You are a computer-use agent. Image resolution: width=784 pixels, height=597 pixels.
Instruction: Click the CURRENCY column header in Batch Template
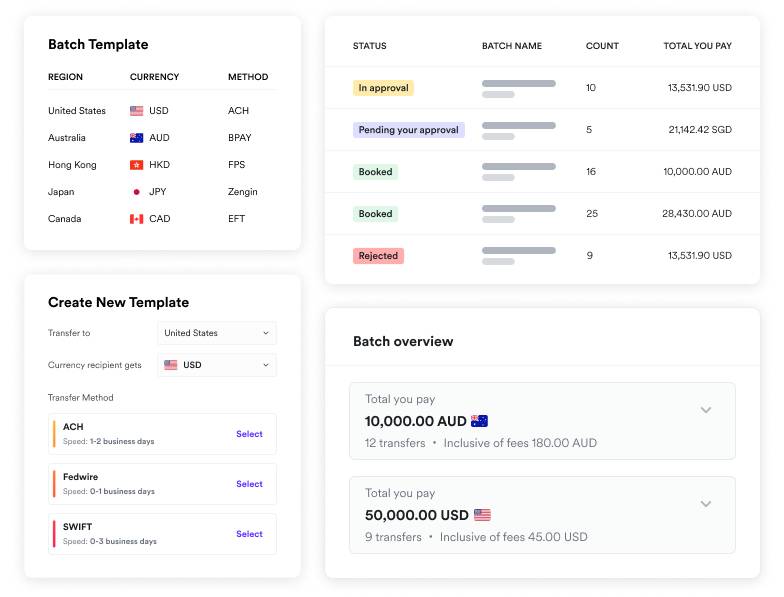[154, 77]
